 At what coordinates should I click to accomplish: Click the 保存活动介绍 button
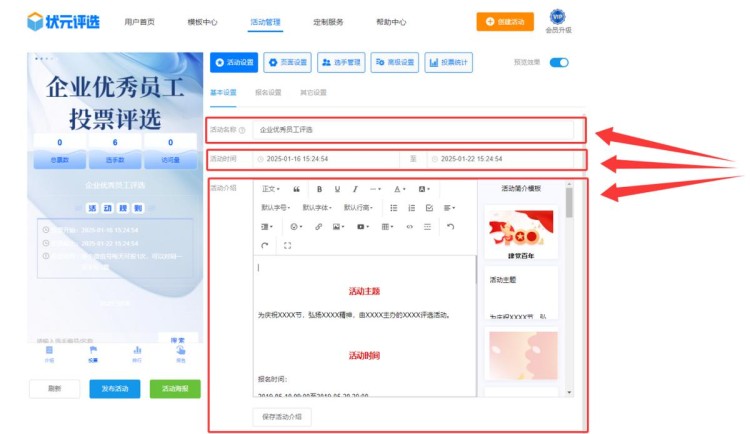(x=282, y=416)
